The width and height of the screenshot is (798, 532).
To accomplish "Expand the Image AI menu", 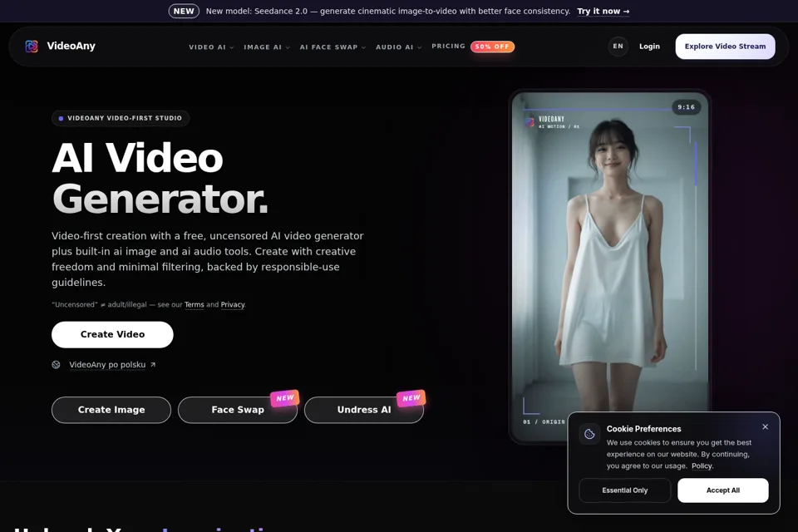I will [267, 47].
